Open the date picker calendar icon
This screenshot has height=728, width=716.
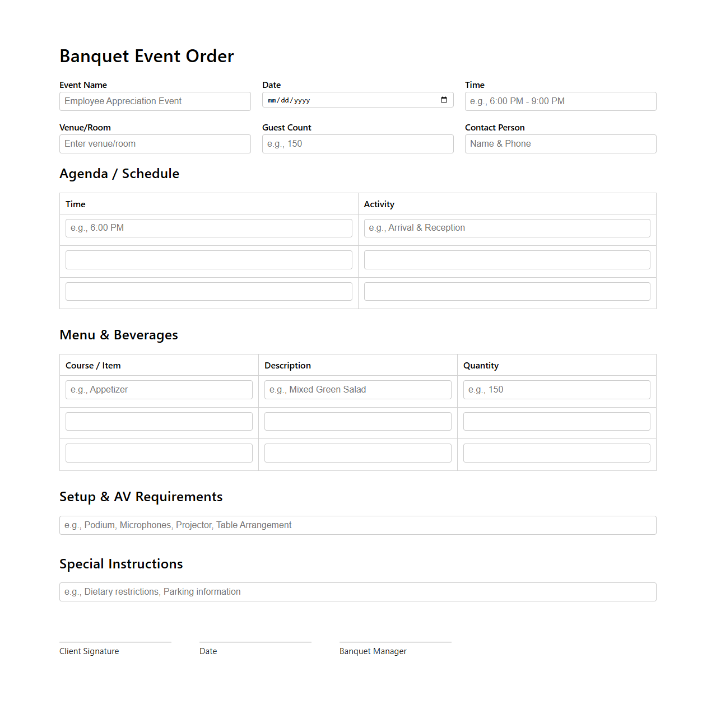(444, 100)
